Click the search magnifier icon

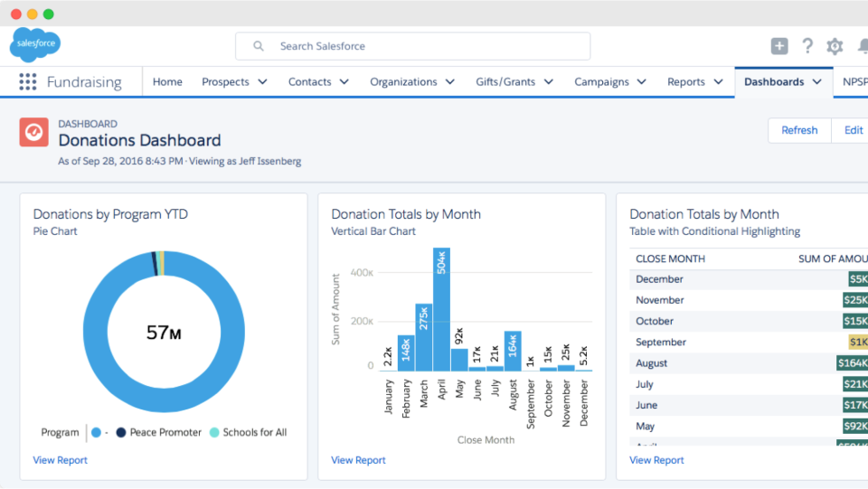pos(259,46)
